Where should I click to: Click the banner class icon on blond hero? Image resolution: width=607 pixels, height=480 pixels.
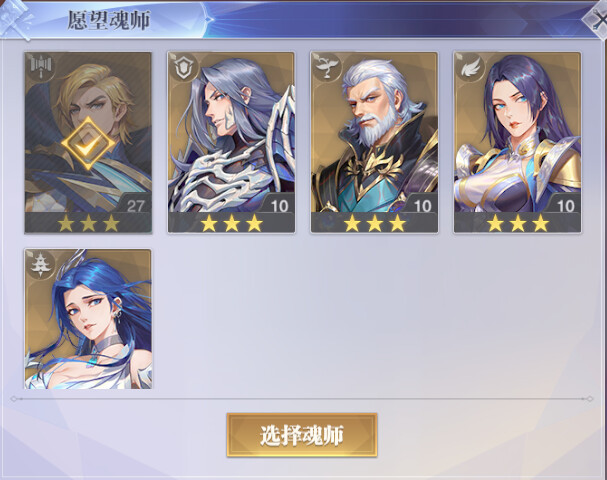pos(41,67)
